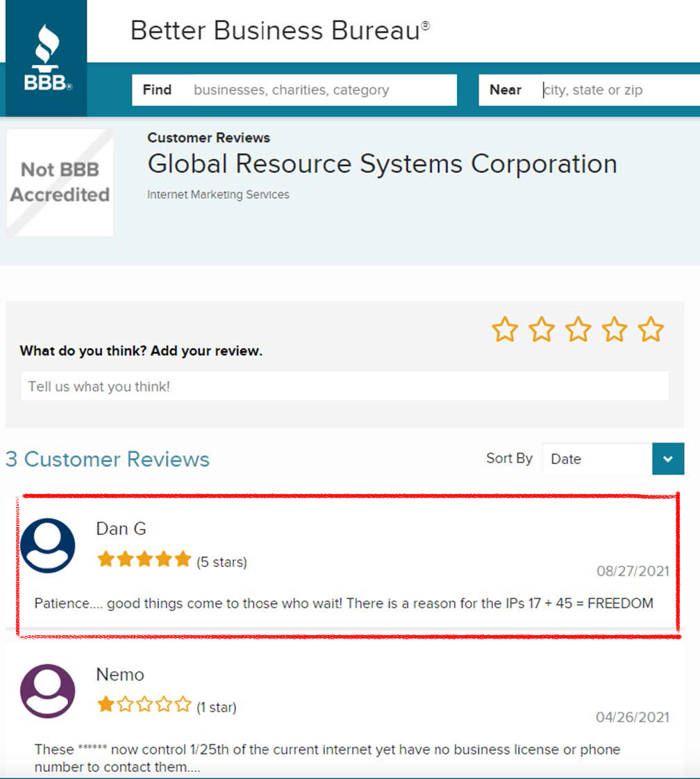Click the Not BBB Accredited badge

pyautogui.click(x=60, y=182)
